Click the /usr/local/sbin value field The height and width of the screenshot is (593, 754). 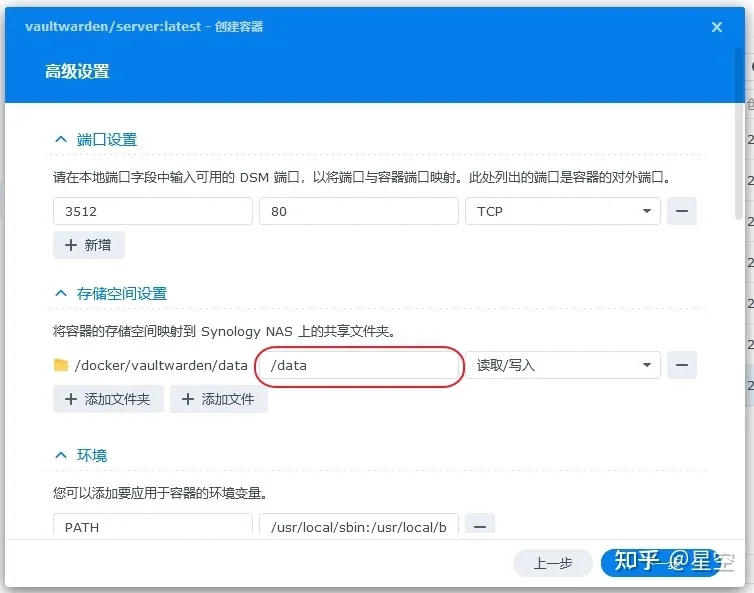point(358,525)
